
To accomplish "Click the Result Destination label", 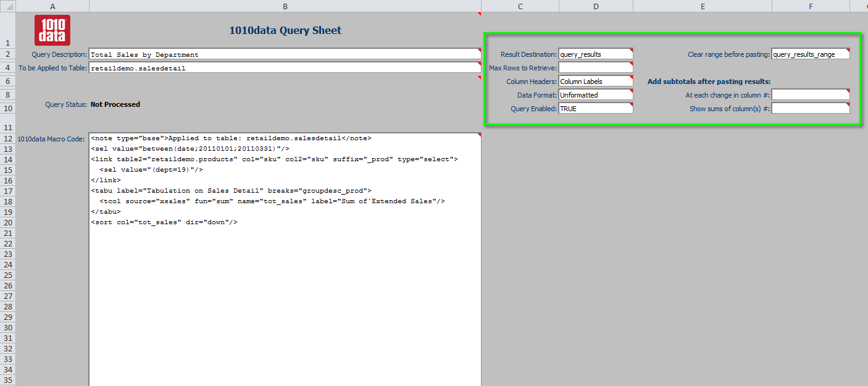I will point(528,55).
